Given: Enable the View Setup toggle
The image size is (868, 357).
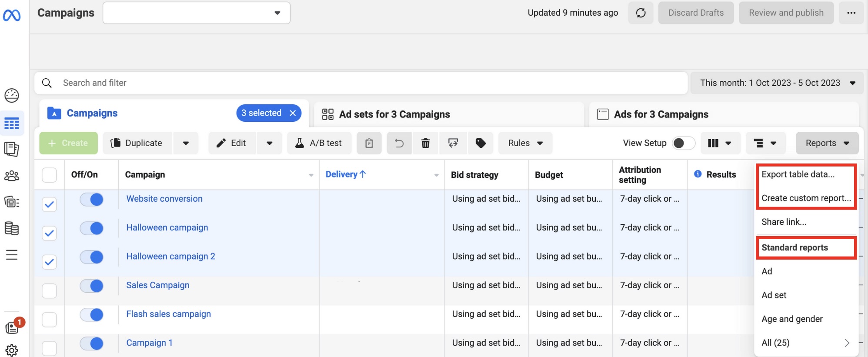Looking at the screenshot, I should tap(684, 143).
